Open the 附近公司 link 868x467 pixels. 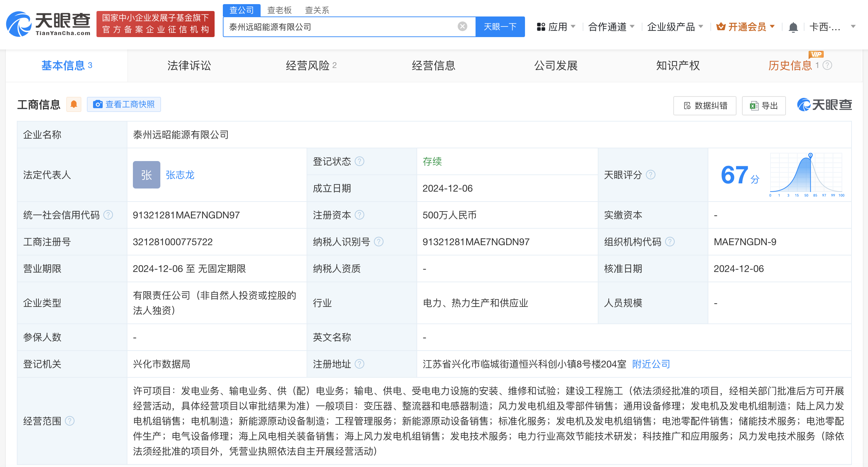point(651,364)
